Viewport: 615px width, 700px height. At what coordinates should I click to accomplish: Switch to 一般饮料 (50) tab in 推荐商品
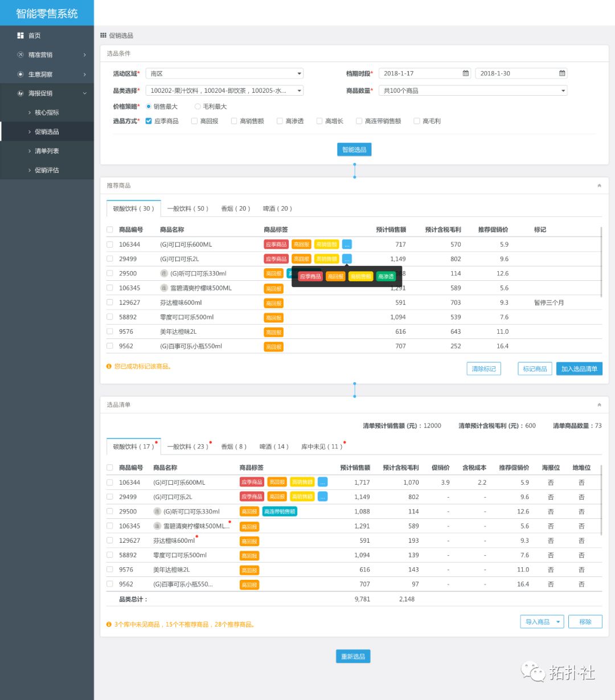pyautogui.click(x=188, y=208)
